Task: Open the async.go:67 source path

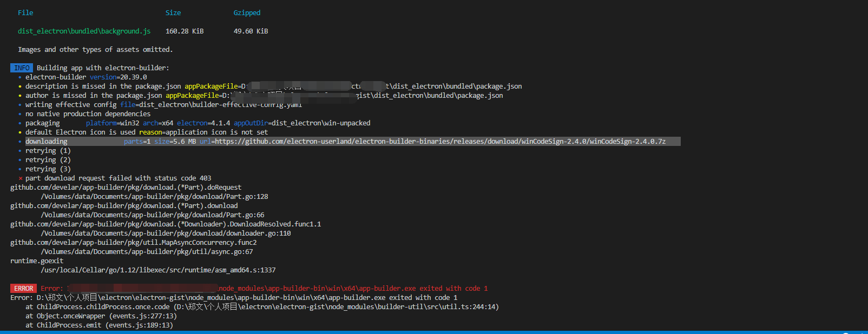Action: (x=147, y=252)
